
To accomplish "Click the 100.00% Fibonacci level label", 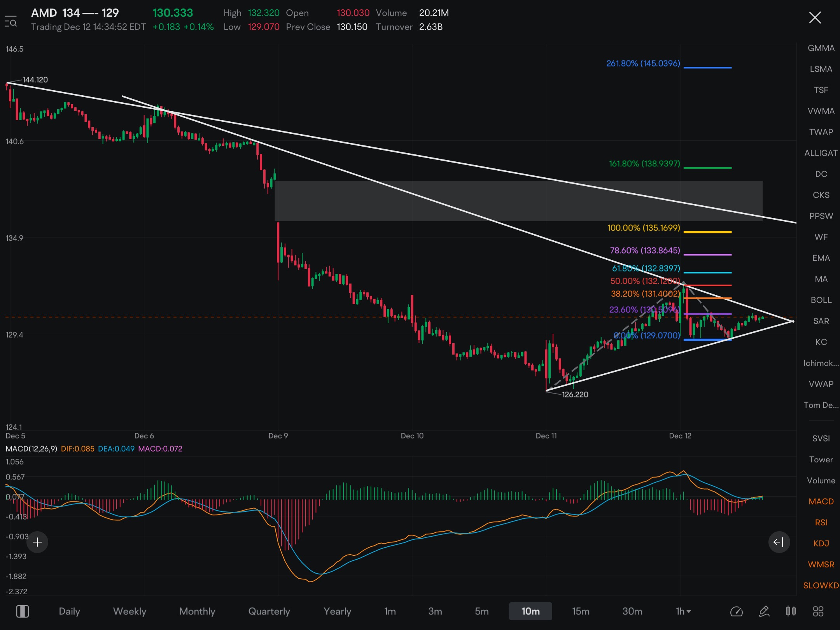I will pos(644,228).
